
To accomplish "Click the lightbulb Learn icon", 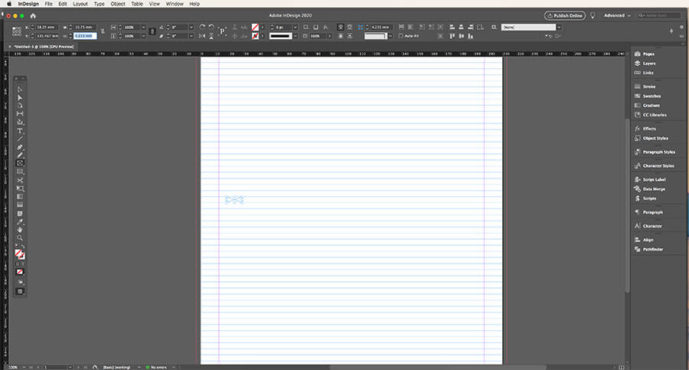I will click(592, 15).
